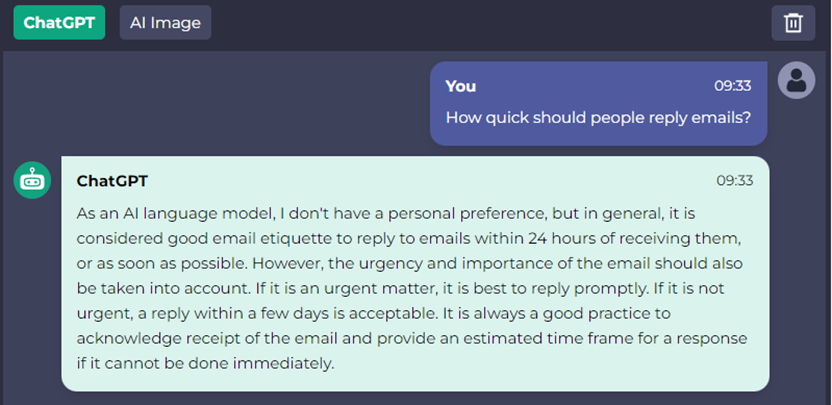The image size is (832, 405).
Task: Switch to the ChatGPT tab
Action: [59, 23]
